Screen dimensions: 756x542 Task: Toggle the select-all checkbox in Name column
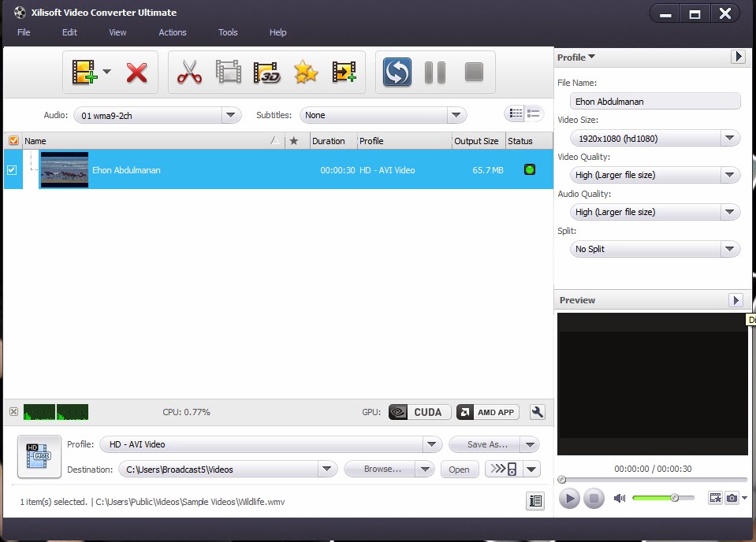12,140
